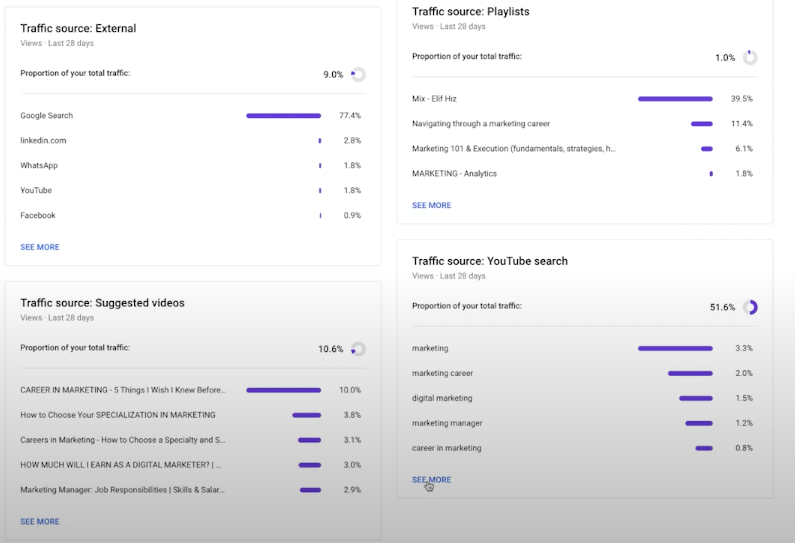Viewport: 795px width, 543px height.
Task: Open the linkedin.com external source
Action: pyautogui.click(x=43, y=141)
